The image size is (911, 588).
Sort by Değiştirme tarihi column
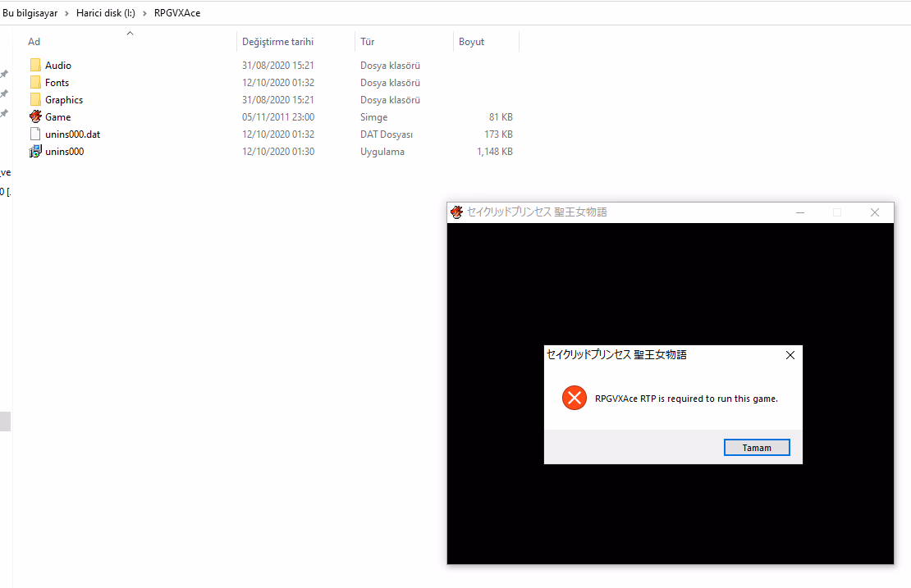click(277, 42)
